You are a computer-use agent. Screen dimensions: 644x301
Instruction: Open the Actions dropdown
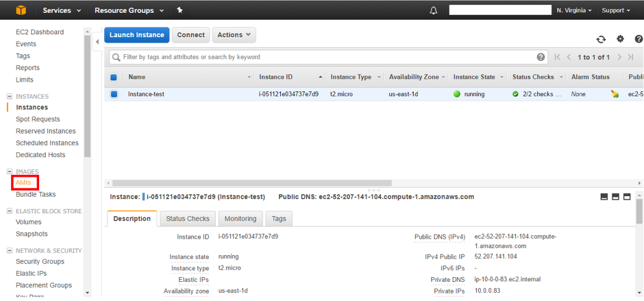pyautogui.click(x=234, y=35)
